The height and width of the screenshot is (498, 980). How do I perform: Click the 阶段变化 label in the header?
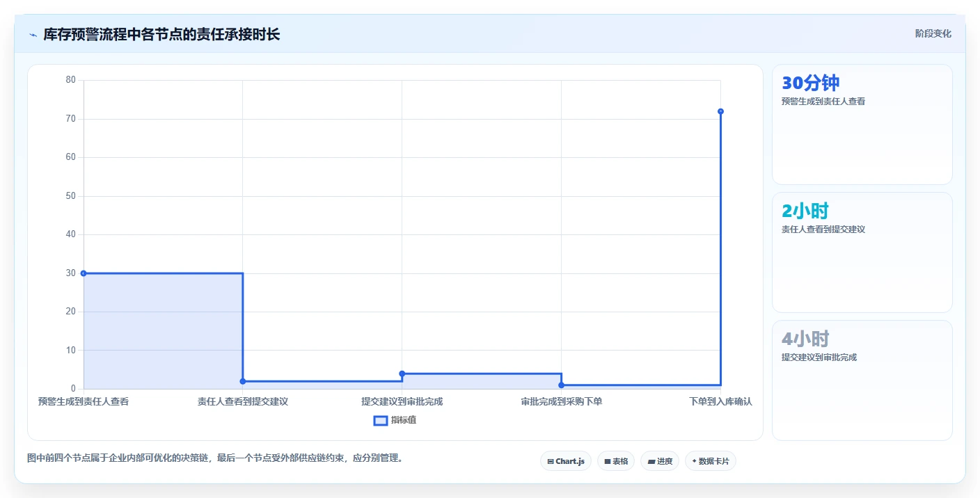click(933, 33)
